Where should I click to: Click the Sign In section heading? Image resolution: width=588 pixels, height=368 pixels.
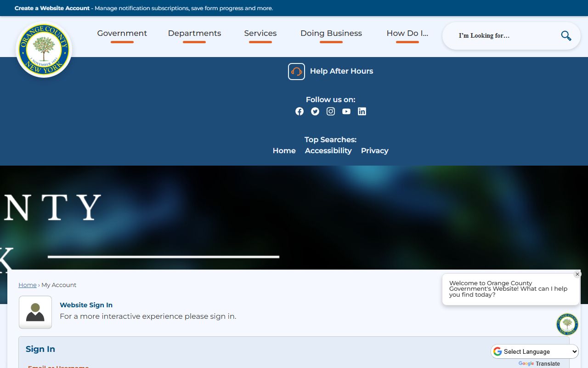tap(40, 349)
